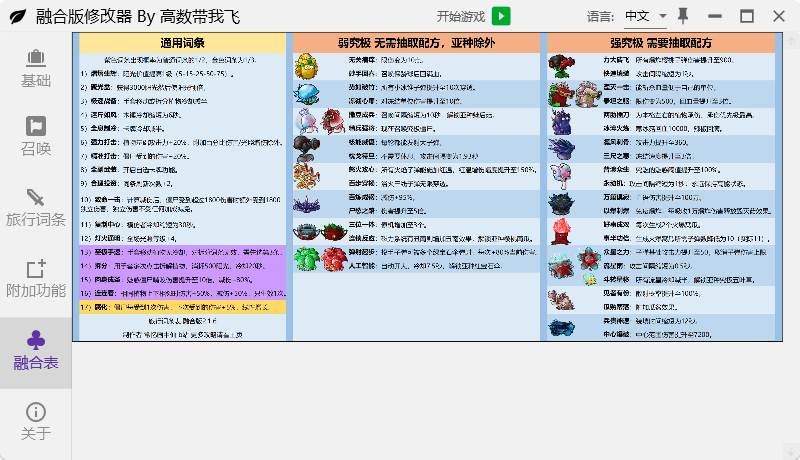The image size is (800, 460).
Task: Minimize the modifier window
Action: pyautogui.click(x=715, y=16)
